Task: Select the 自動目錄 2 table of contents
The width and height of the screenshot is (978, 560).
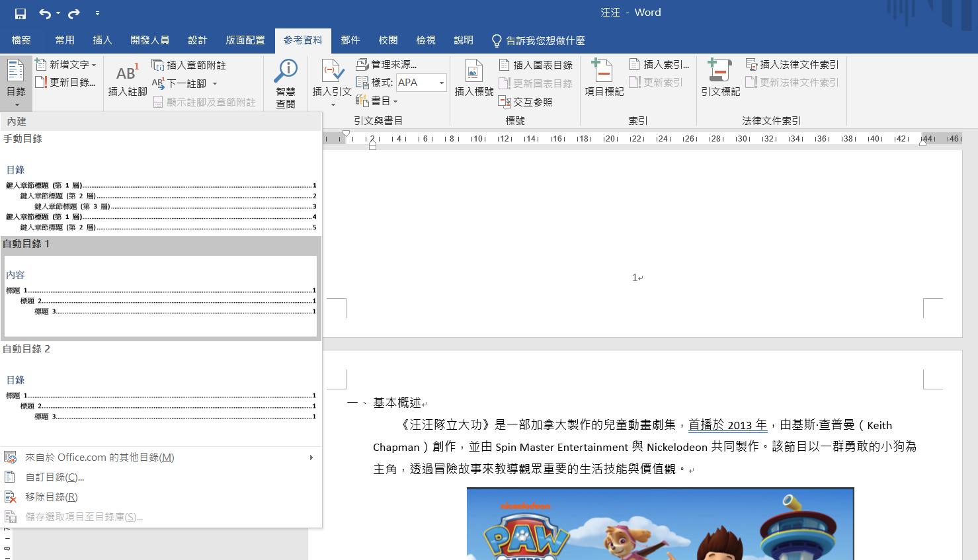Action: pyautogui.click(x=161, y=393)
